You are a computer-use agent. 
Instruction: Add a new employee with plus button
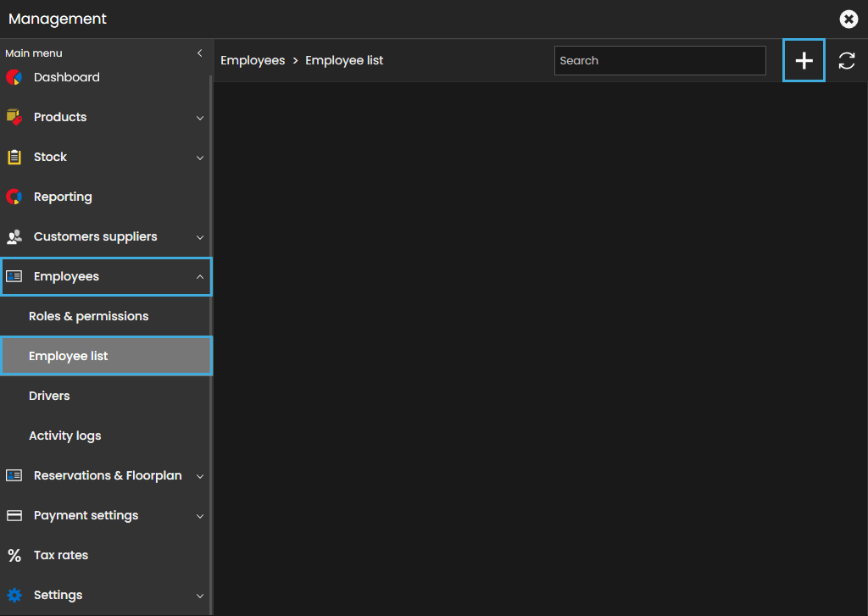click(804, 61)
